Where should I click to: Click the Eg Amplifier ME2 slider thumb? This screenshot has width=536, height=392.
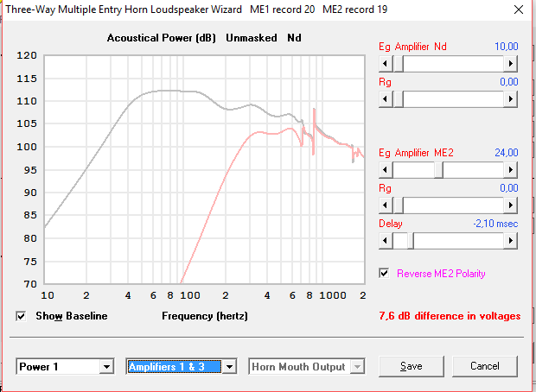tap(438, 170)
